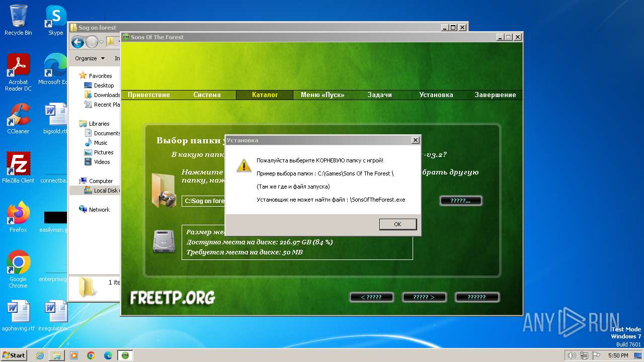Select the Каталог installer tab
644x362 pixels.
click(x=265, y=95)
